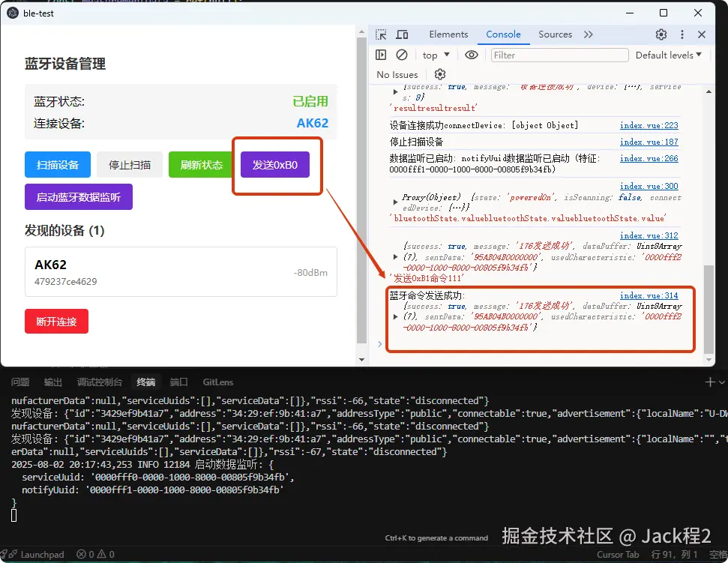Click the No Issues indicator
The width and height of the screenshot is (728, 563).
(x=397, y=74)
